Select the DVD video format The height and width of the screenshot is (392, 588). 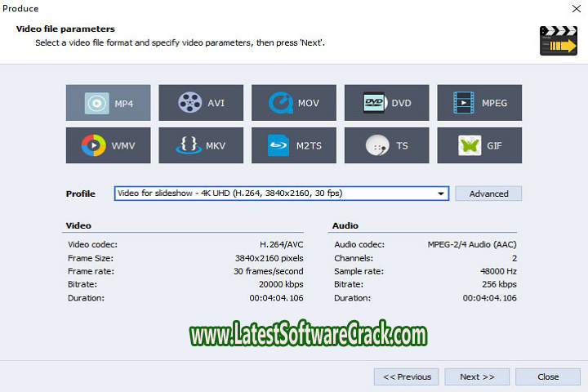(x=386, y=103)
